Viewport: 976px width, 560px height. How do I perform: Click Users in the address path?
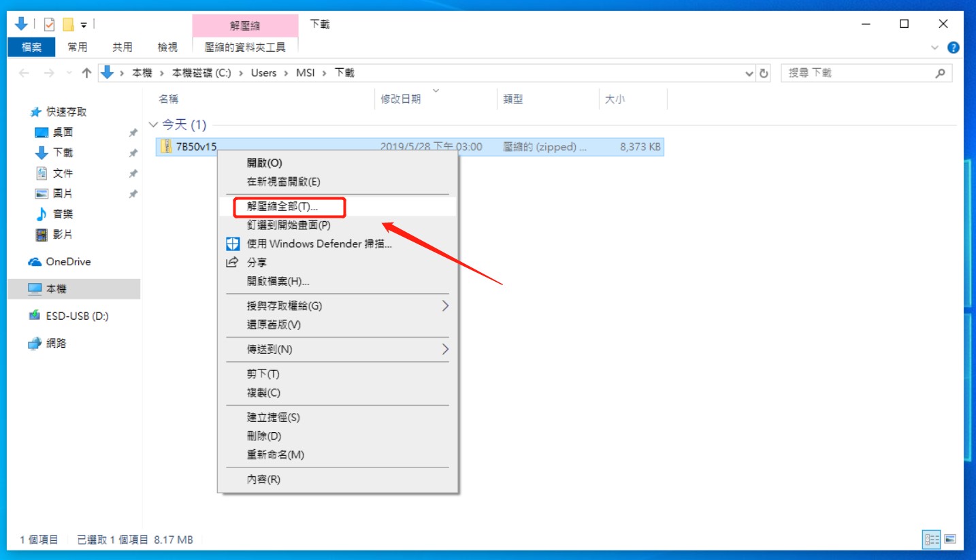coord(263,73)
